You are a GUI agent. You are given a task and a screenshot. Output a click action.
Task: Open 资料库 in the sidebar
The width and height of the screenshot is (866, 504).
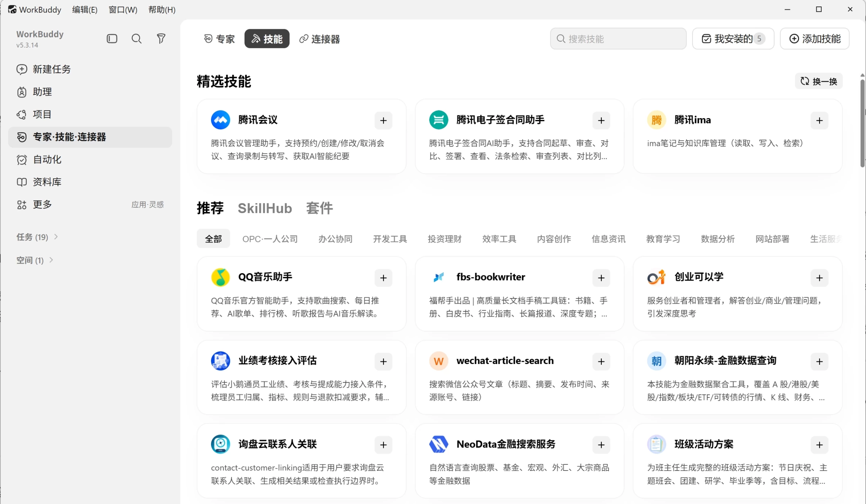90,182
